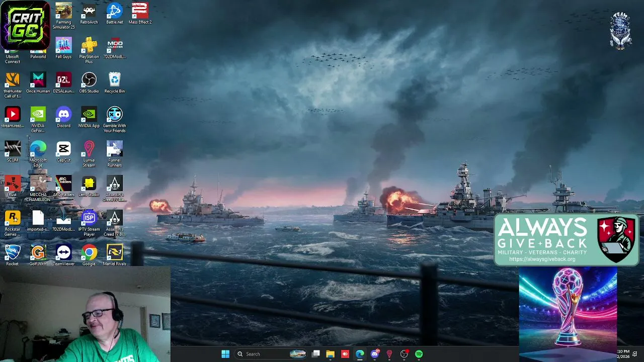644x362 pixels.
Task: Launch OBS Studio from the desktop
Action: pos(89,83)
